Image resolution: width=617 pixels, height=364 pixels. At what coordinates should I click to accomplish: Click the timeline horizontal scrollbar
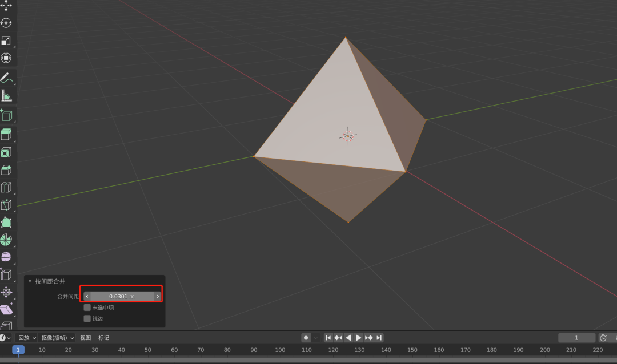(308, 360)
